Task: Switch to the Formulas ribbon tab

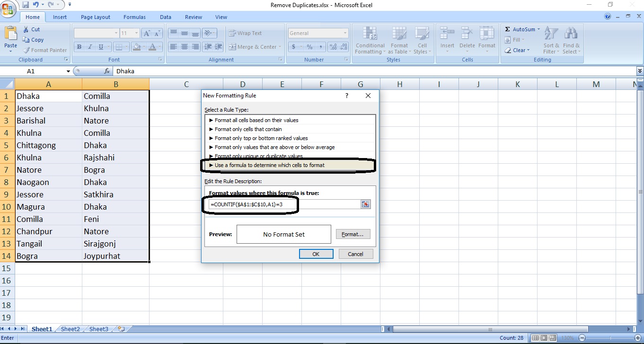Action: (134, 17)
